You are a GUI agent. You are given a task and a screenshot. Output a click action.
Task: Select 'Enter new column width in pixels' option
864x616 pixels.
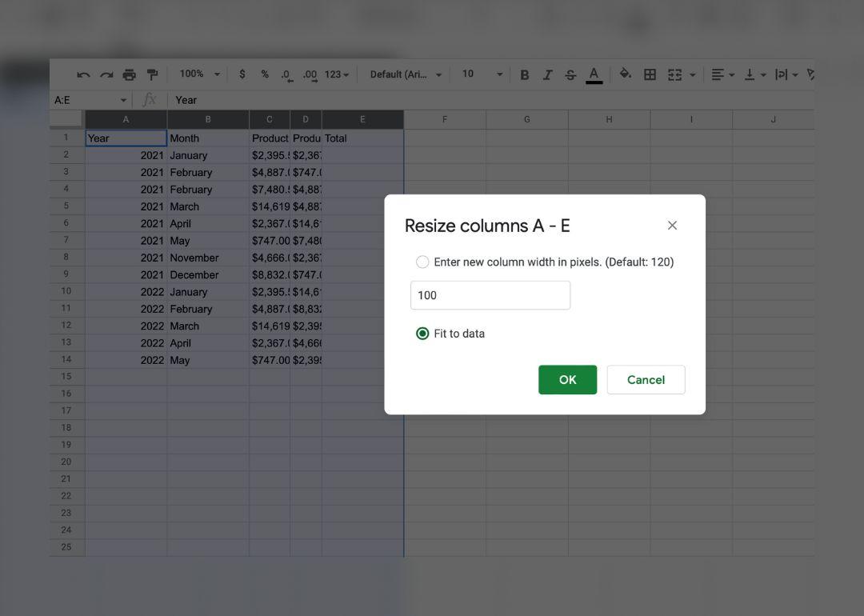click(x=422, y=262)
